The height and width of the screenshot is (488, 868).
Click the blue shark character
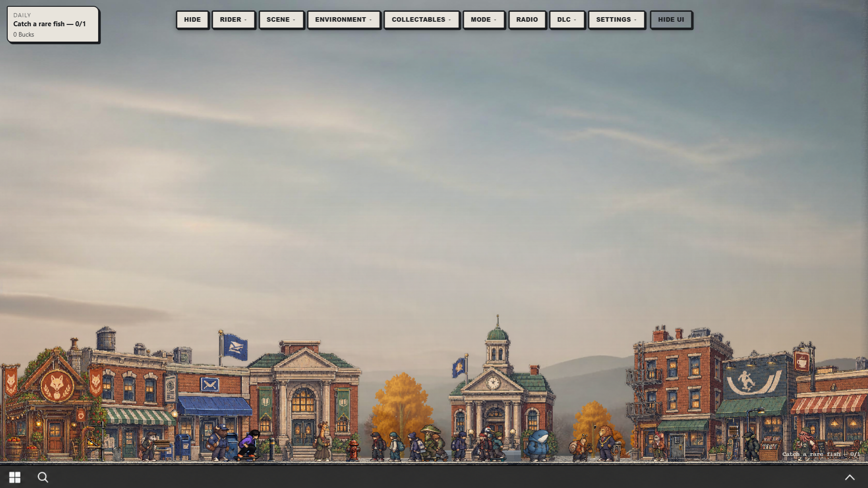pos(538,445)
